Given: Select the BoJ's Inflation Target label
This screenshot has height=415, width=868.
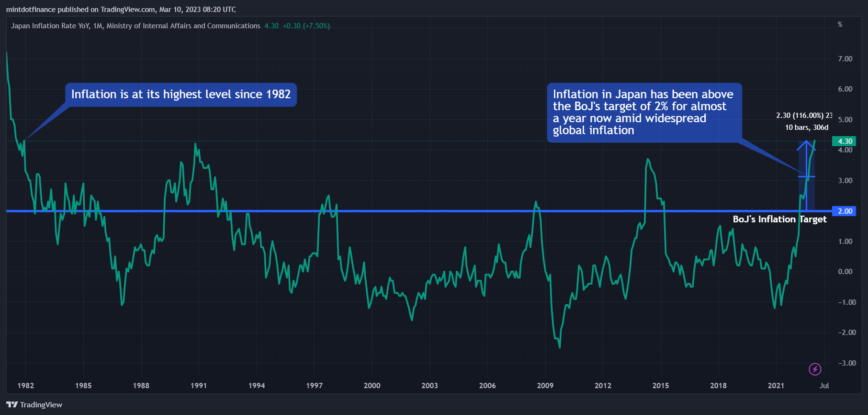Looking at the screenshot, I should click(x=779, y=219).
